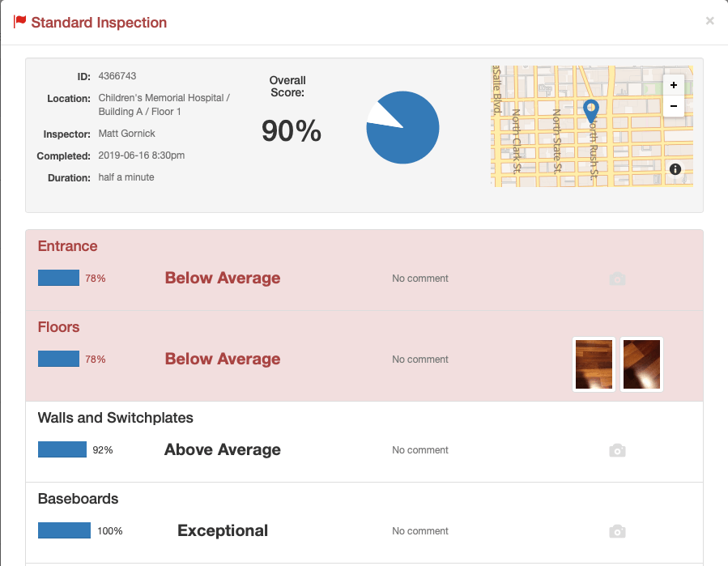Select the Entrance section heading
Screen dimensions: 728x566
(67, 246)
